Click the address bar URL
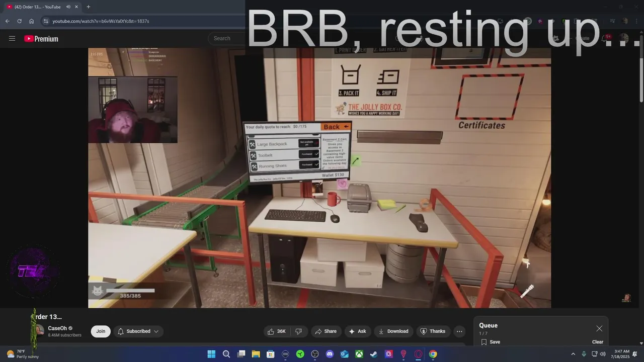This screenshot has height=362, width=644. click(101, 21)
